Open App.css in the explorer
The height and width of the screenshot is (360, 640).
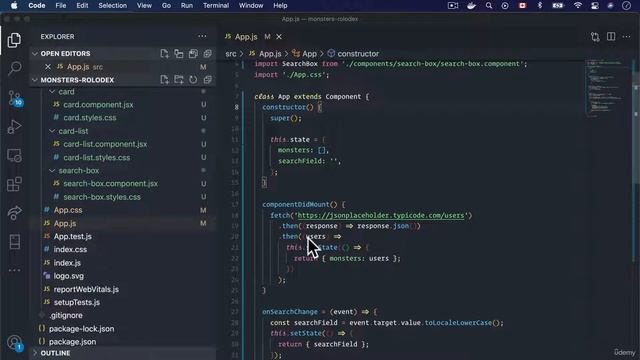coord(68,210)
